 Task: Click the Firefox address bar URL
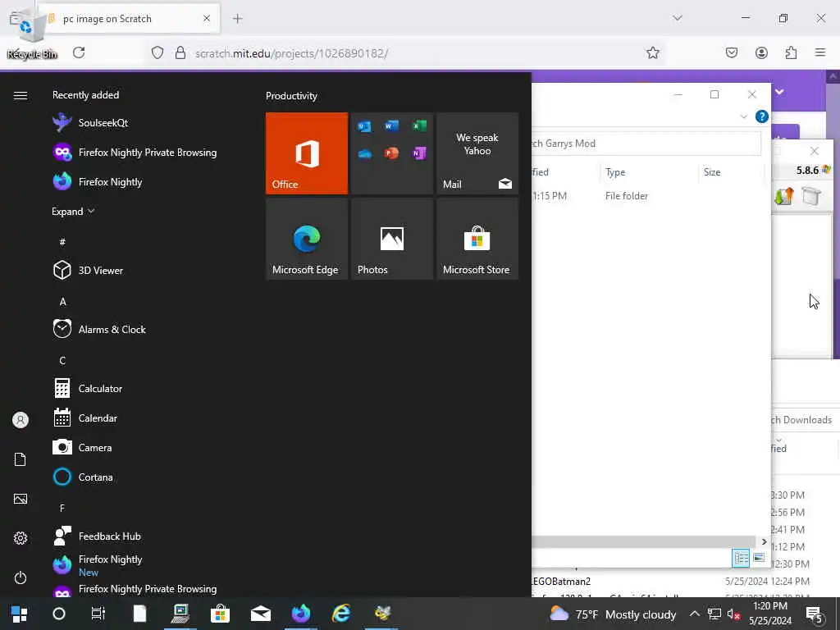coord(291,53)
